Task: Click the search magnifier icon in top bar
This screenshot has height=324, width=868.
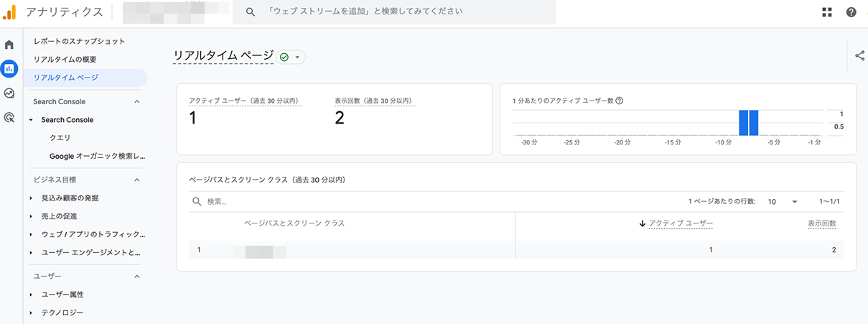Action: 250,12
